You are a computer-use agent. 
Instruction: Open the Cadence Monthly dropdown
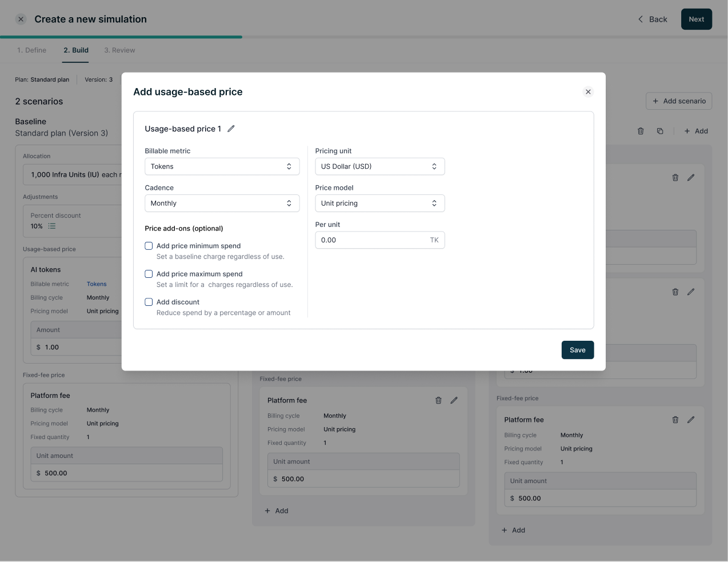(x=222, y=203)
